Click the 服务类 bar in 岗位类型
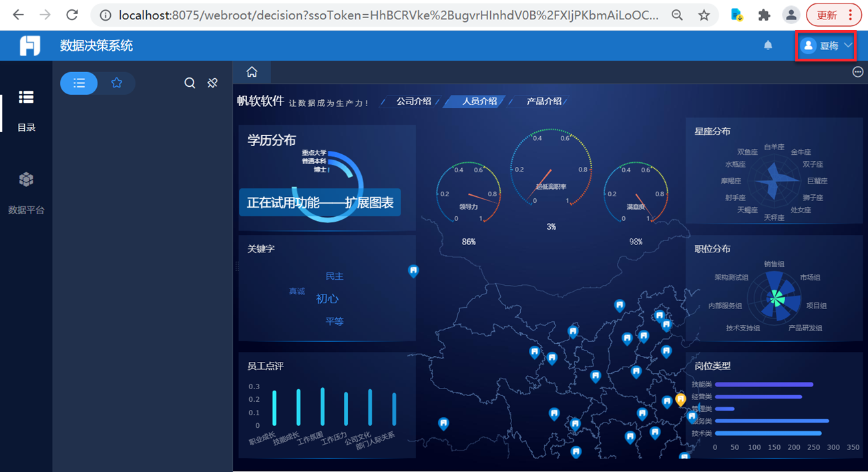868x472 pixels. coord(772,421)
